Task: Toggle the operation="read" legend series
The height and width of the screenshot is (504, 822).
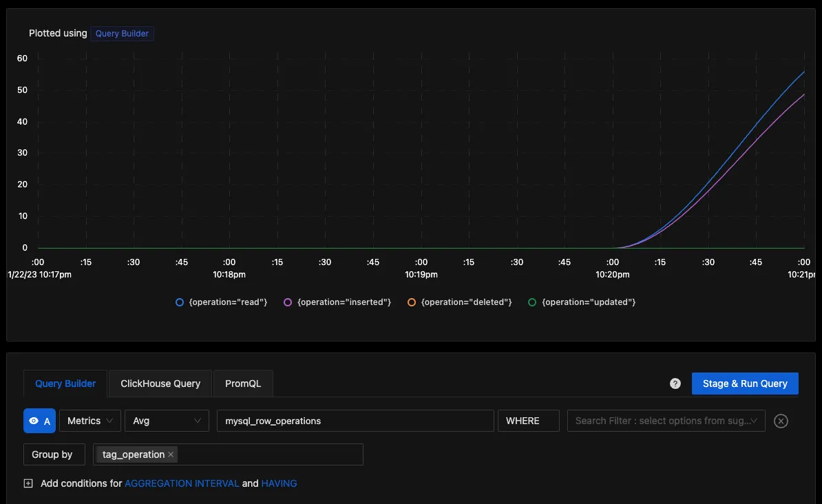Action: (221, 302)
